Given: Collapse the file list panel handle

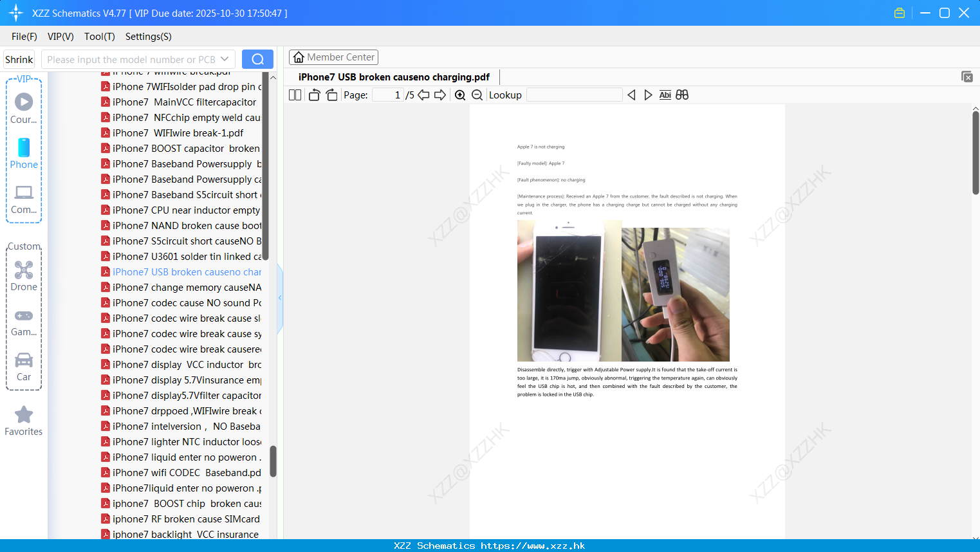Looking at the screenshot, I should (280, 298).
